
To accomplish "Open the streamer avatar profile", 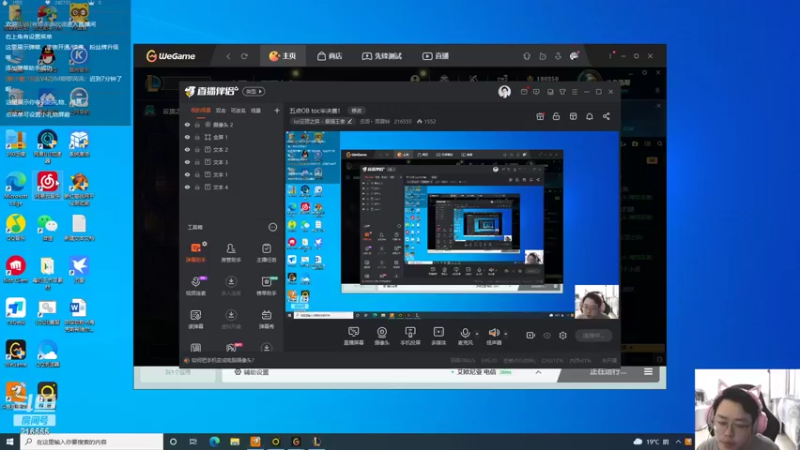I will 504,91.
